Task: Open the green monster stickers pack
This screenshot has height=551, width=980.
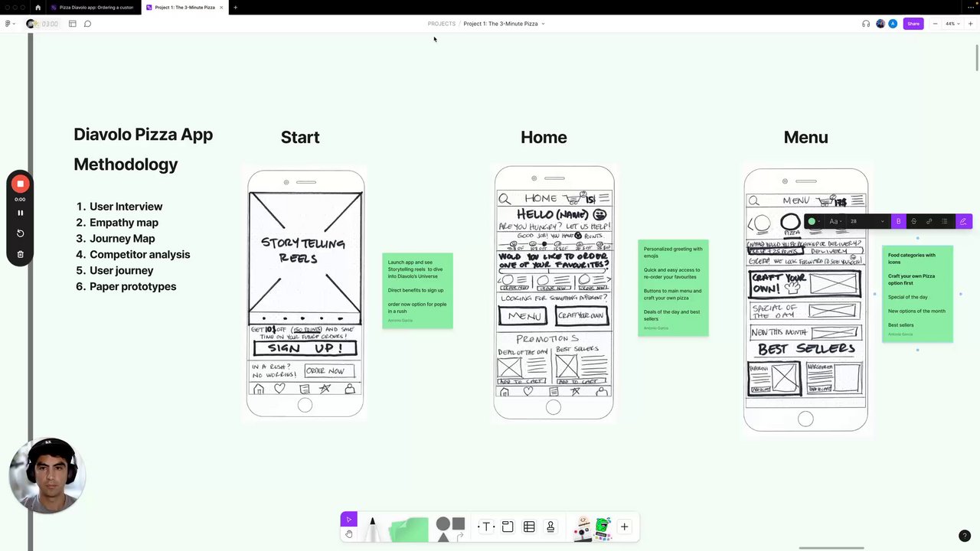Action: (x=603, y=528)
